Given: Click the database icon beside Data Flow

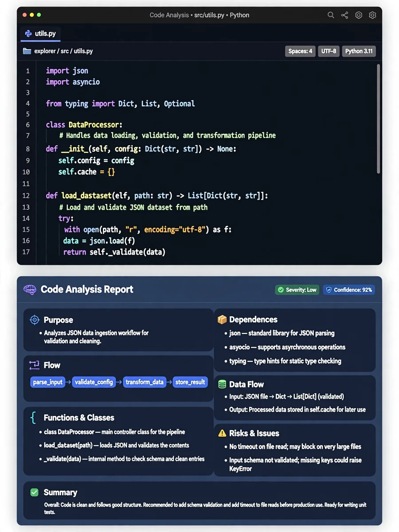Looking at the screenshot, I should 222,384.
